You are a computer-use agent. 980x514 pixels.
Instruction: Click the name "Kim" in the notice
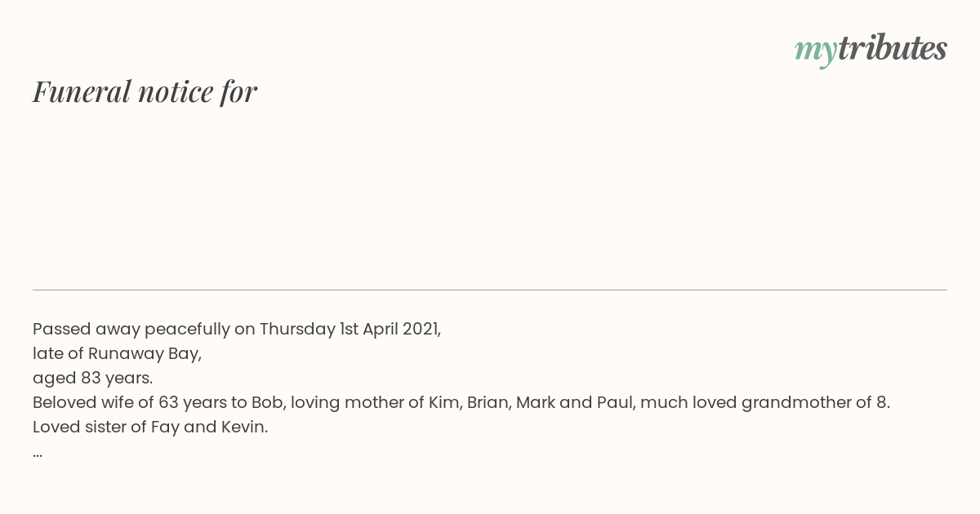pyautogui.click(x=443, y=402)
